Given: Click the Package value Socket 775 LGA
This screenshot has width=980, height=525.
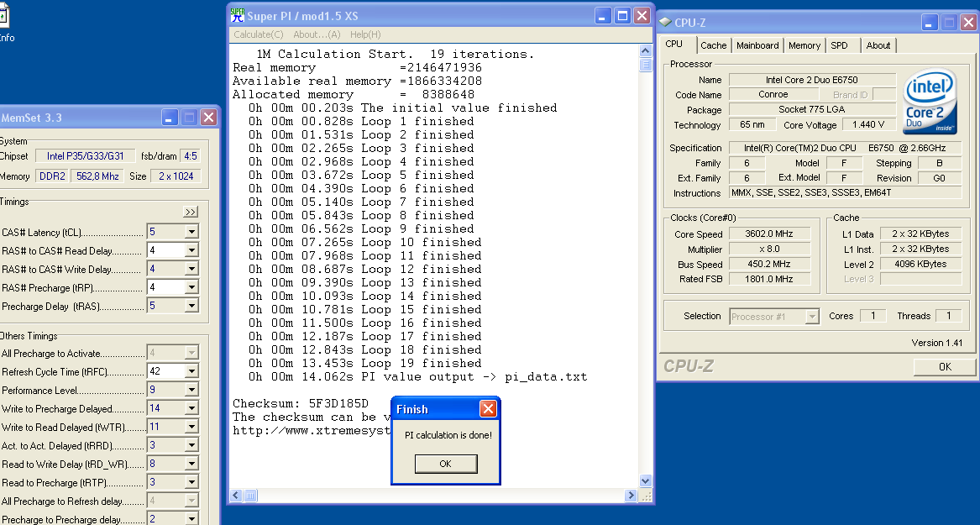Looking at the screenshot, I should [812, 109].
